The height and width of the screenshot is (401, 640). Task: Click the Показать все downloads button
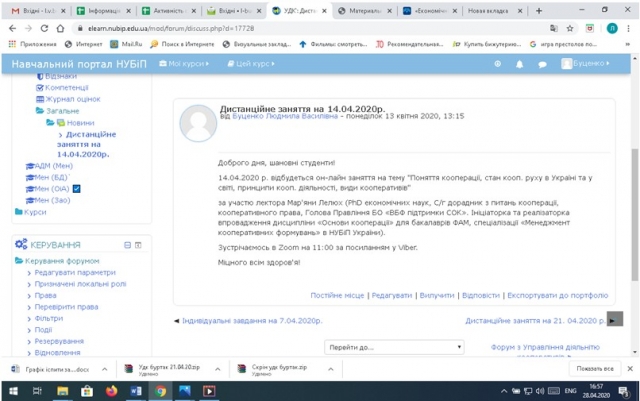coord(595,369)
